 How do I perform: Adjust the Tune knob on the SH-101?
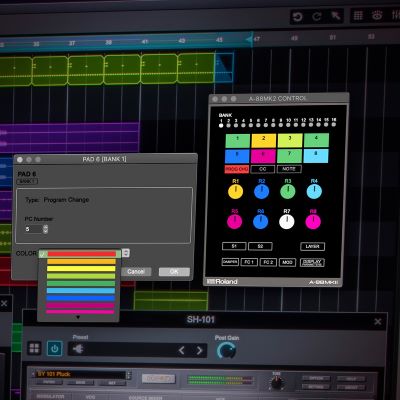point(276,383)
